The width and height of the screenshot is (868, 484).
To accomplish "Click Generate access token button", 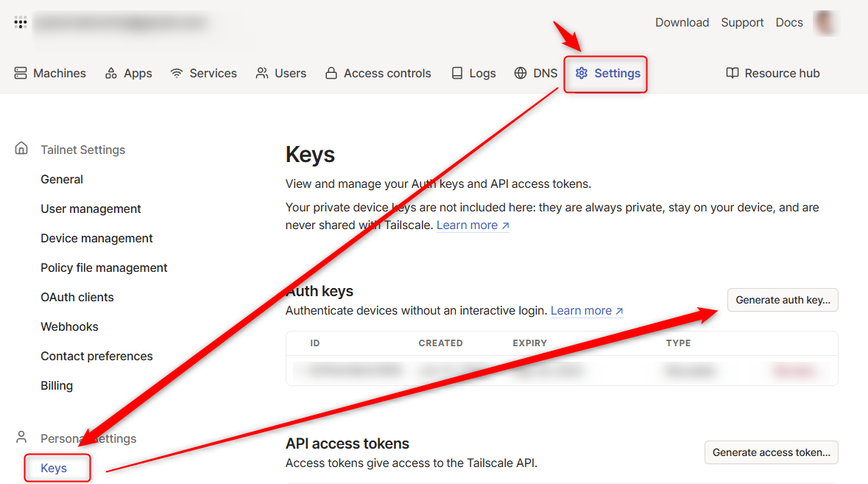I will tap(771, 452).
